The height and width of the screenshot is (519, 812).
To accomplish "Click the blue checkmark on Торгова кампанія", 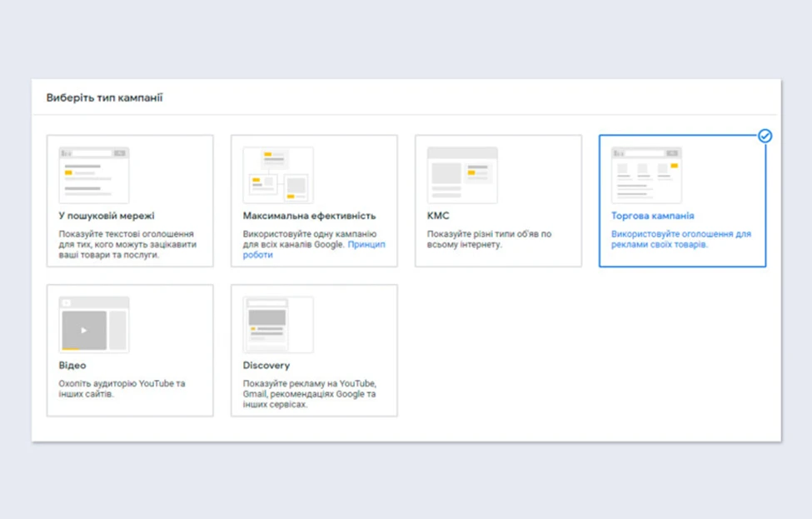I will (765, 136).
